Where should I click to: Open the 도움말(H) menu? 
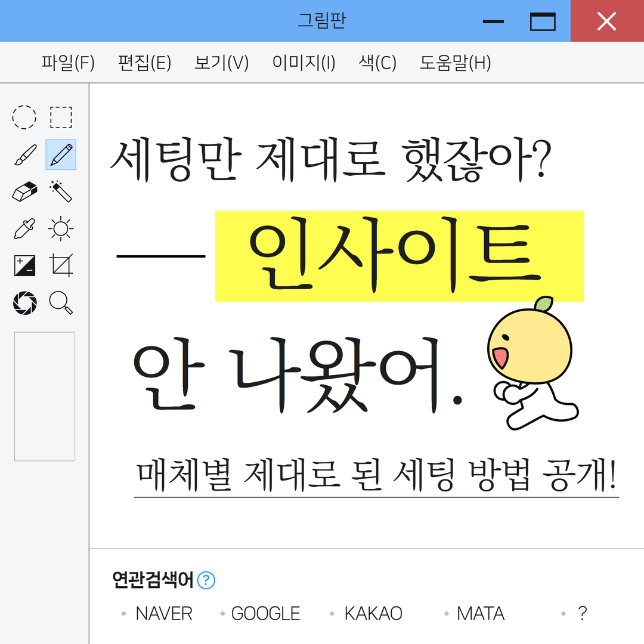click(455, 63)
